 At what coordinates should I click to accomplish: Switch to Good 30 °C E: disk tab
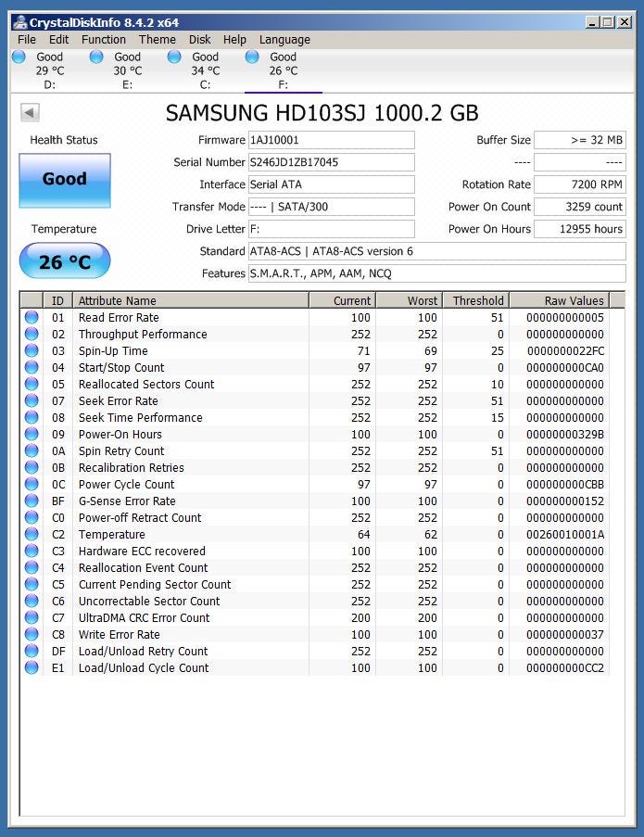tap(127, 70)
